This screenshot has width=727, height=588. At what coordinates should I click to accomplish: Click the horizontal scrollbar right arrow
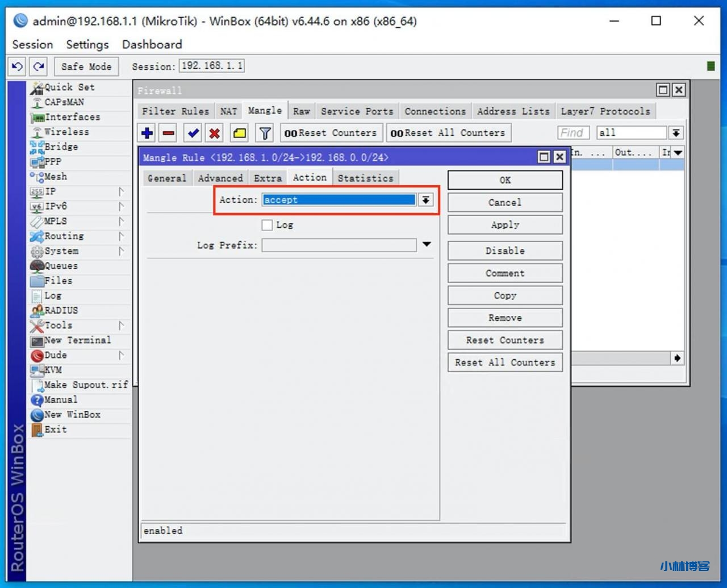pyautogui.click(x=677, y=358)
